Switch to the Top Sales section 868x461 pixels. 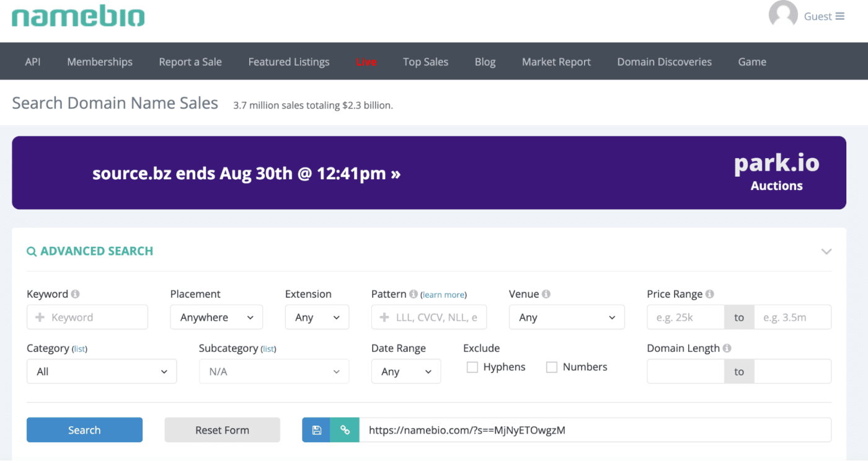pos(425,61)
